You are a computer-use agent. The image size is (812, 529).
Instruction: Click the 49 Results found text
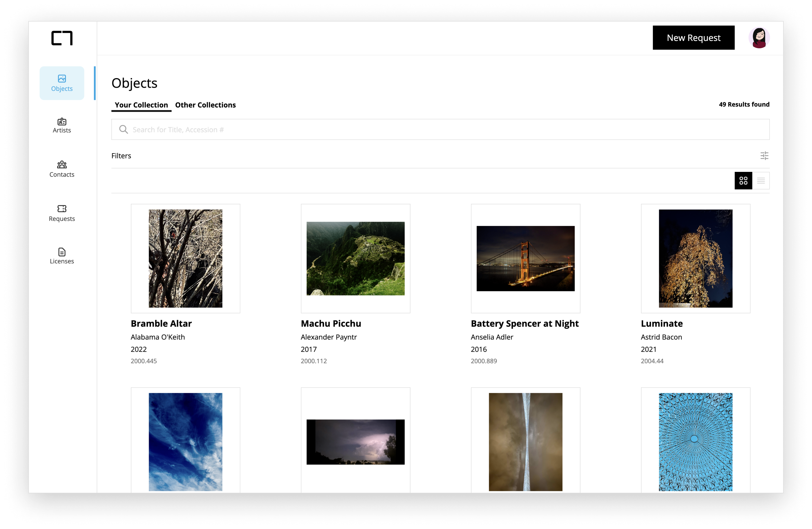744,104
